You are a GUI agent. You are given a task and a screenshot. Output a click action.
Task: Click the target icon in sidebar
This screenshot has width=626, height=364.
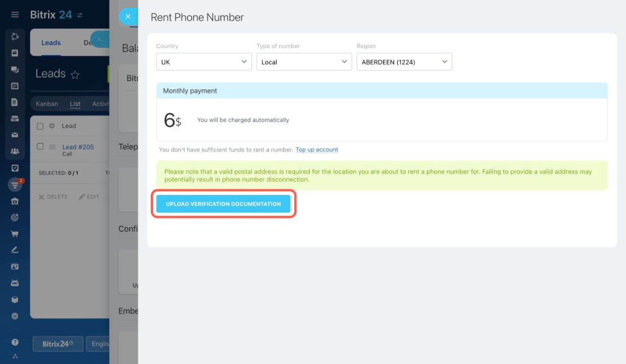click(x=15, y=217)
